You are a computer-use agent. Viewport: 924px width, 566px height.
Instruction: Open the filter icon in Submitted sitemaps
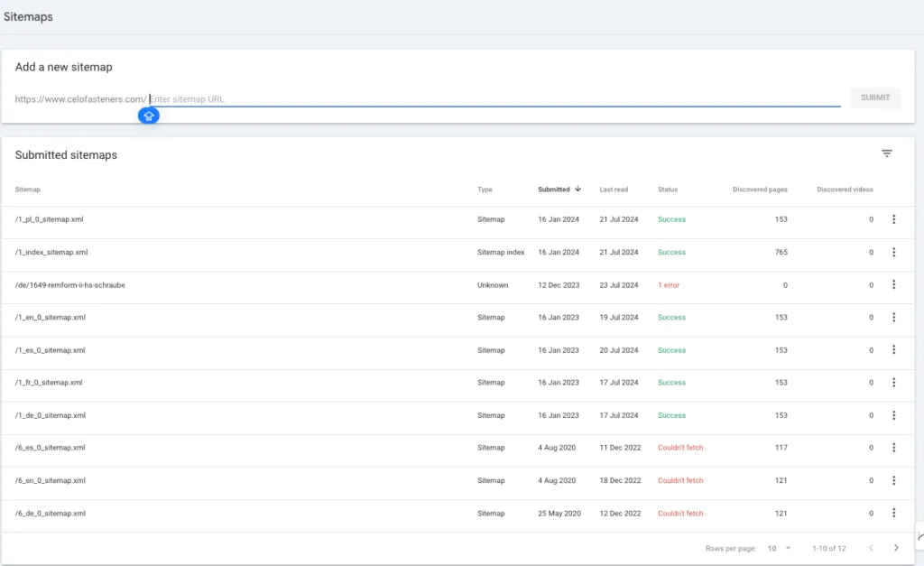point(886,153)
